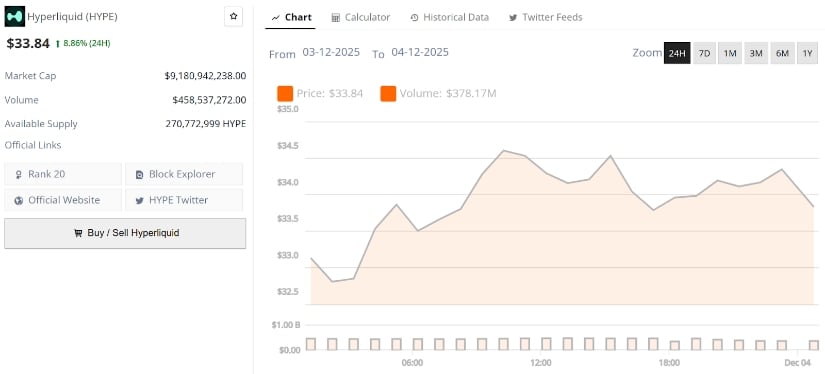Open the Chart tab
Screen dimensions: 825x374
point(291,17)
